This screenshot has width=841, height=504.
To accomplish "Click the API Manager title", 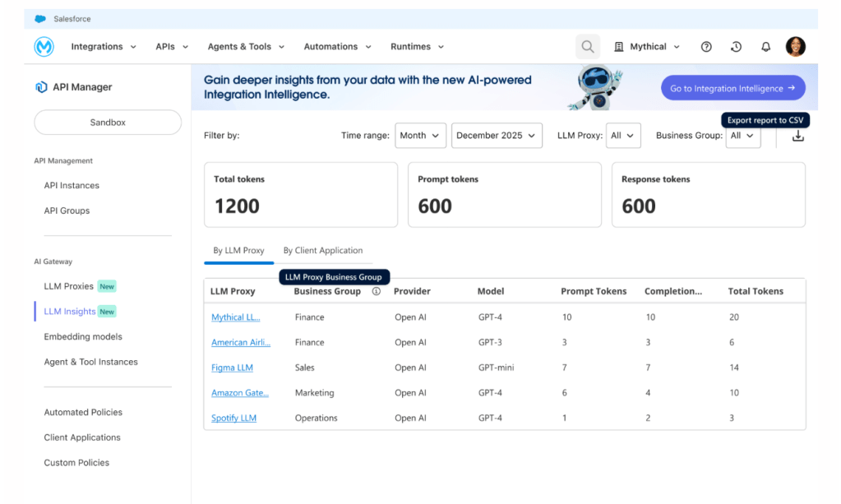I will pos(82,87).
